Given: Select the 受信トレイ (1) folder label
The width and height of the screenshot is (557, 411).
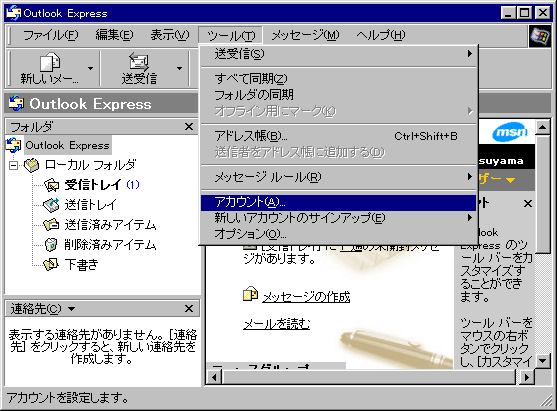Looking at the screenshot, I should click(102, 185).
